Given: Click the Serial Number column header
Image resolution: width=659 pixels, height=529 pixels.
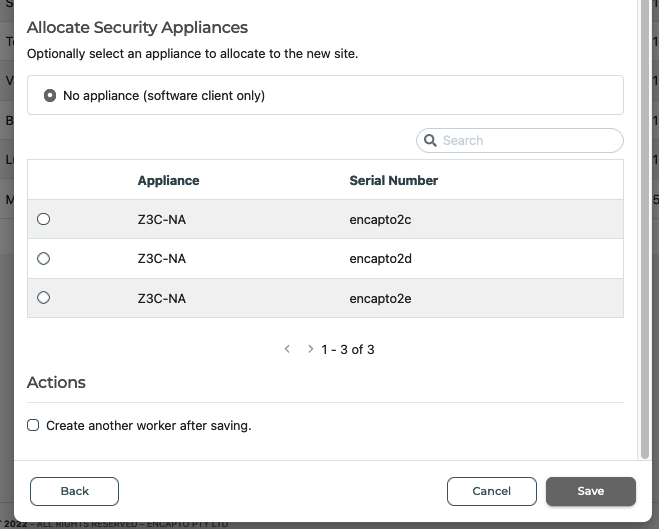Looking at the screenshot, I should tap(394, 180).
